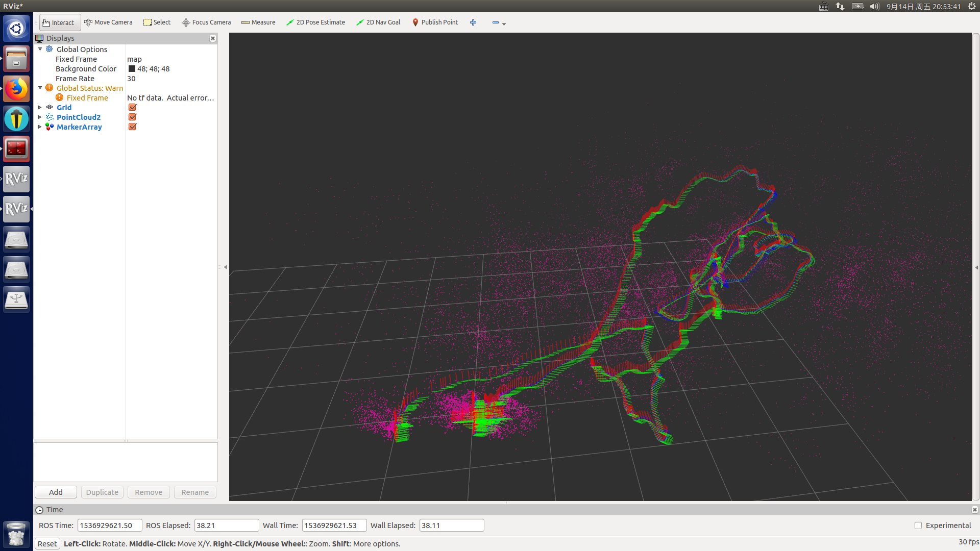Disable the PointCloud2 display checkbox
This screenshot has width=980, height=551.
(132, 117)
